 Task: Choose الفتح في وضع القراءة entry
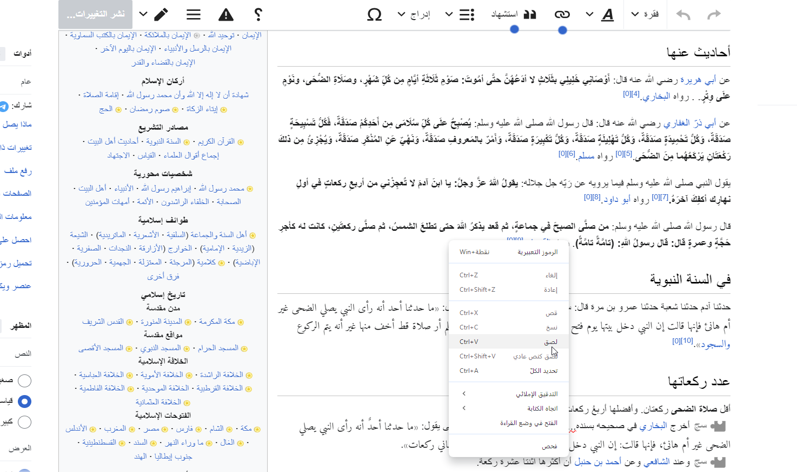pyautogui.click(x=508, y=423)
